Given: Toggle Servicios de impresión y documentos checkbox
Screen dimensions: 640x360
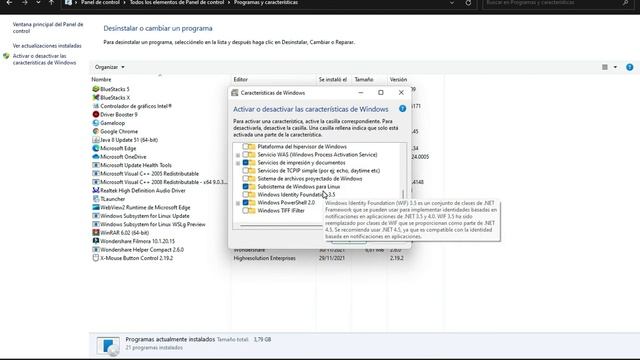Looking at the screenshot, I should click(245, 162).
